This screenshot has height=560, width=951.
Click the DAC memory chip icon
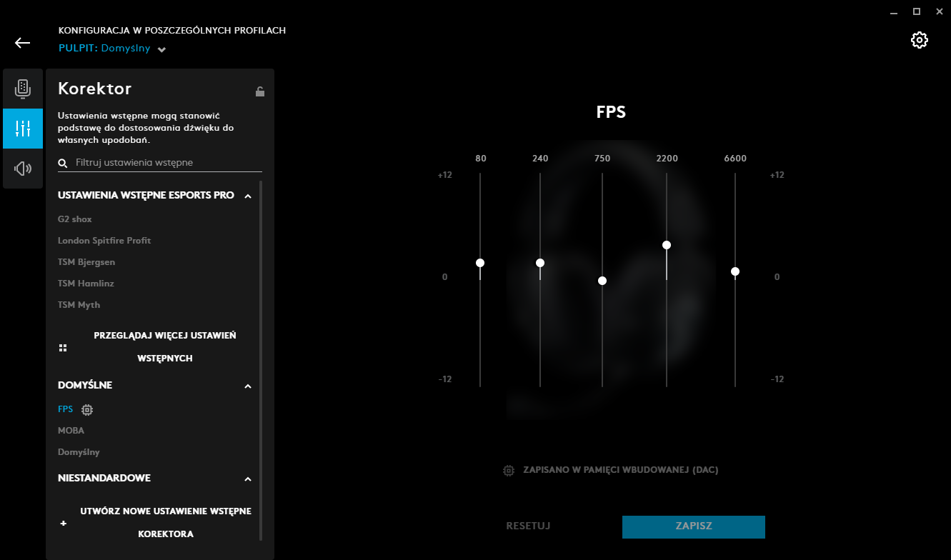509,471
